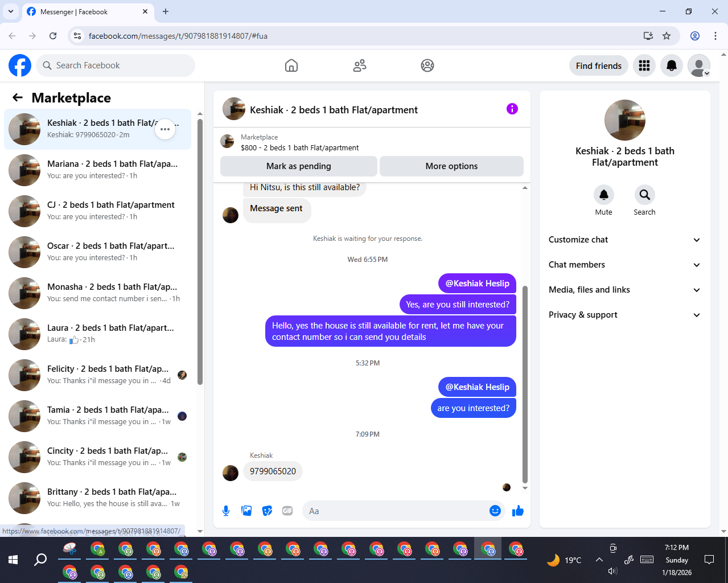The image size is (728, 583).
Task: Open the Facebook menu grid icon
Action: point(644,65)
